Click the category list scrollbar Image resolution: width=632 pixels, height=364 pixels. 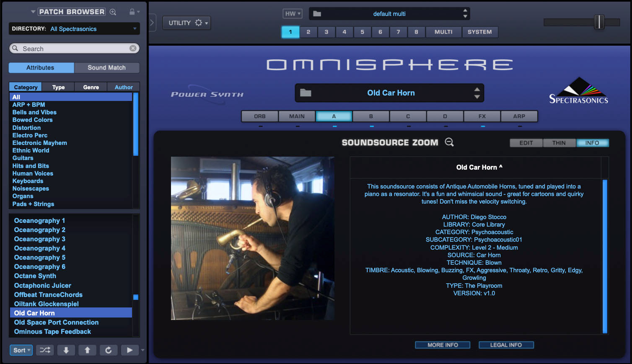[x=135, y=124]
